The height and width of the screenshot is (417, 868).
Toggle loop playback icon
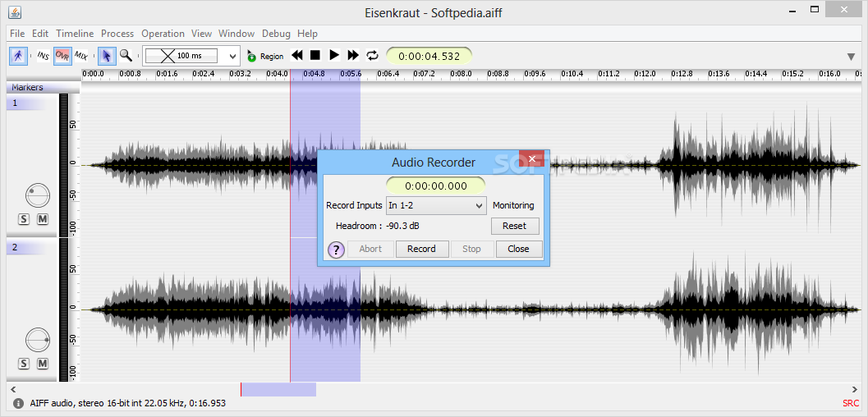pyautogui.click(x=373, y=55)
